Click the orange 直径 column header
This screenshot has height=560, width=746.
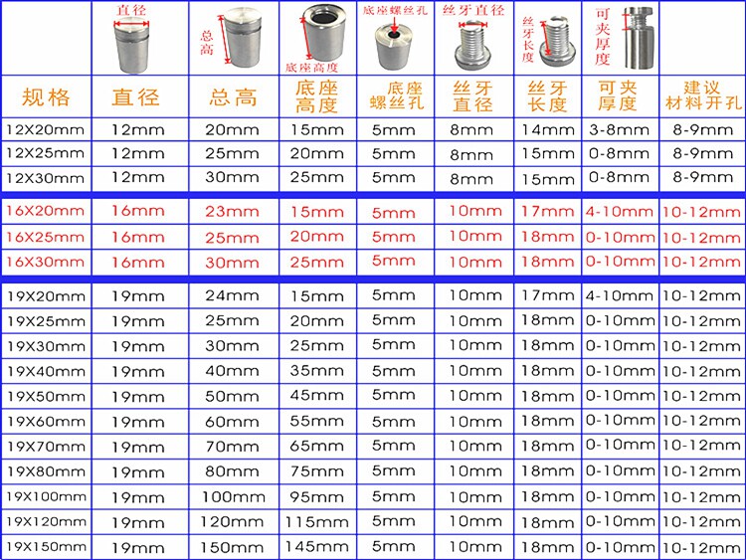point(136,97)
